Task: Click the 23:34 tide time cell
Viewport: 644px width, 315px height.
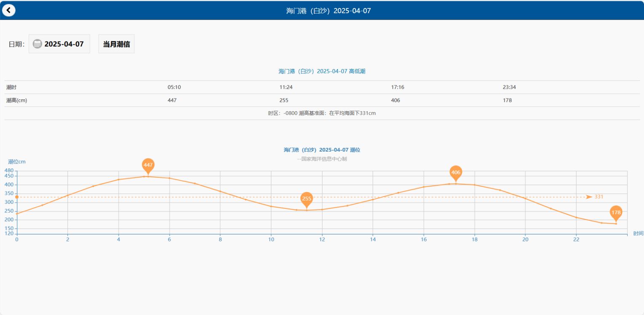Action: [x=509, y=87]
